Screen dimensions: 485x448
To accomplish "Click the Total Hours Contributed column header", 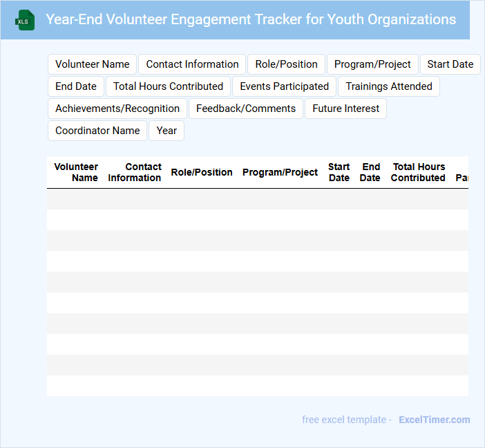I will [x=418, y=172].
